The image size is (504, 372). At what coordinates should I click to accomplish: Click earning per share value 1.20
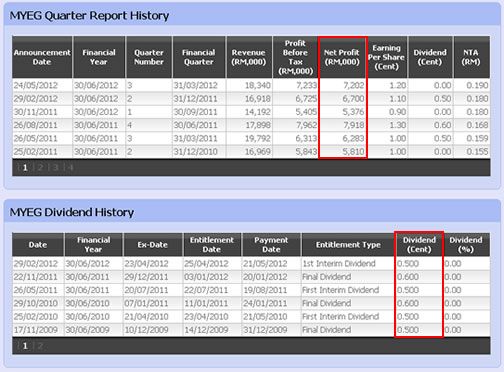point(398,85)
